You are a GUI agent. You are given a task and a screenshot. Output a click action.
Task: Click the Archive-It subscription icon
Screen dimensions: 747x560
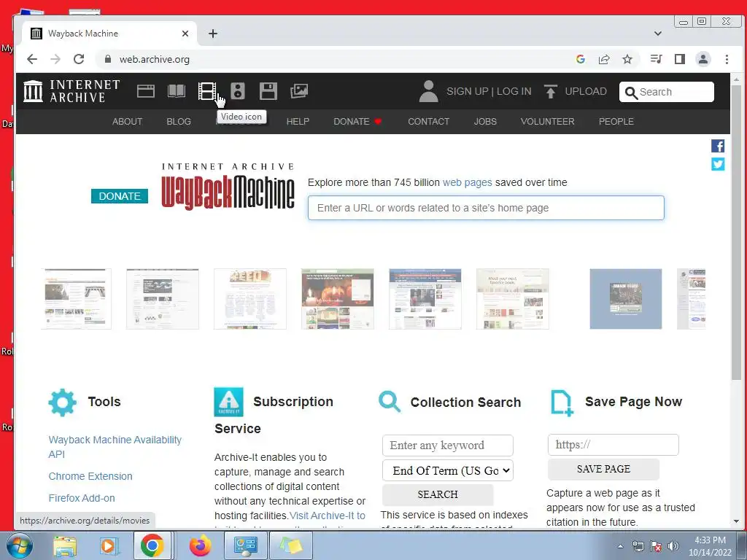pos(228,402)
